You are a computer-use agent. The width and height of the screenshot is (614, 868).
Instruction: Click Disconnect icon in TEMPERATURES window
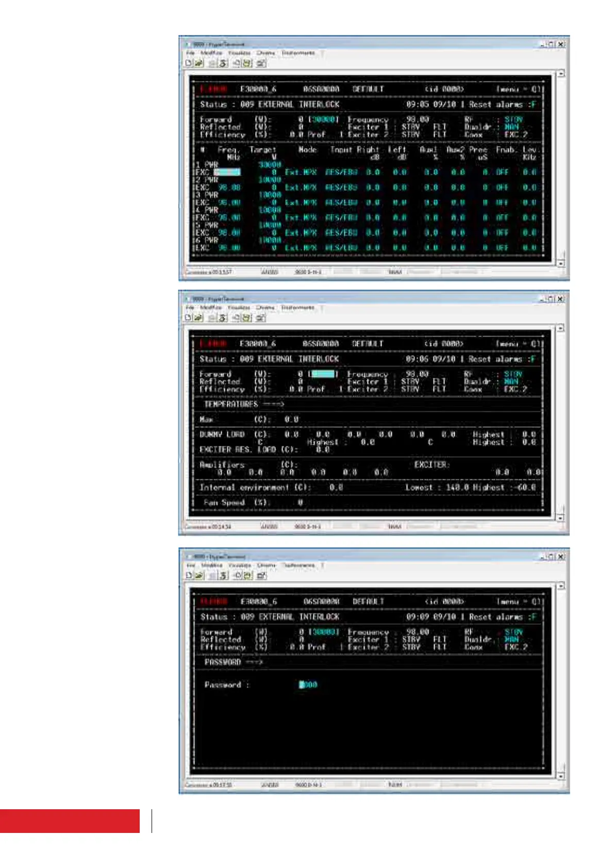(223, 318)
